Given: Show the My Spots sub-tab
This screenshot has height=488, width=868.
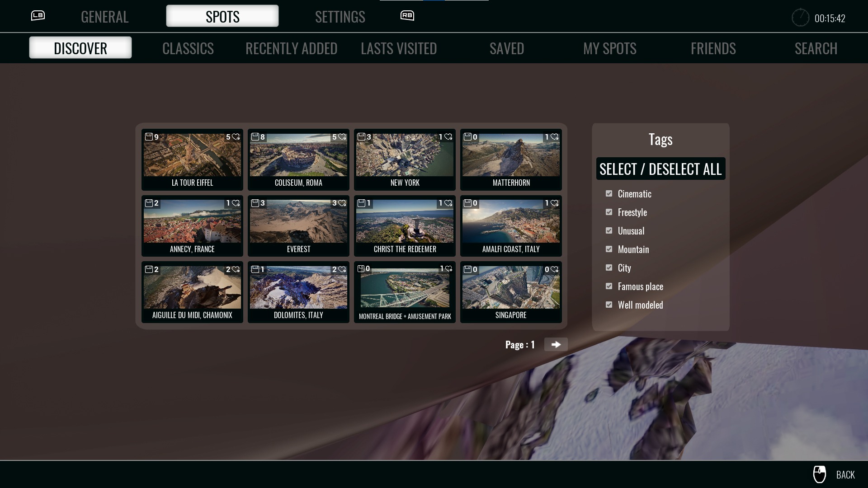Looking at the screenshot, I should click(x=610, y=48).
